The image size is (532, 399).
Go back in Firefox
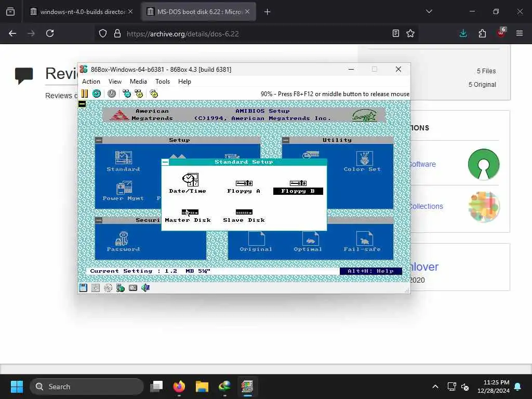12,33
